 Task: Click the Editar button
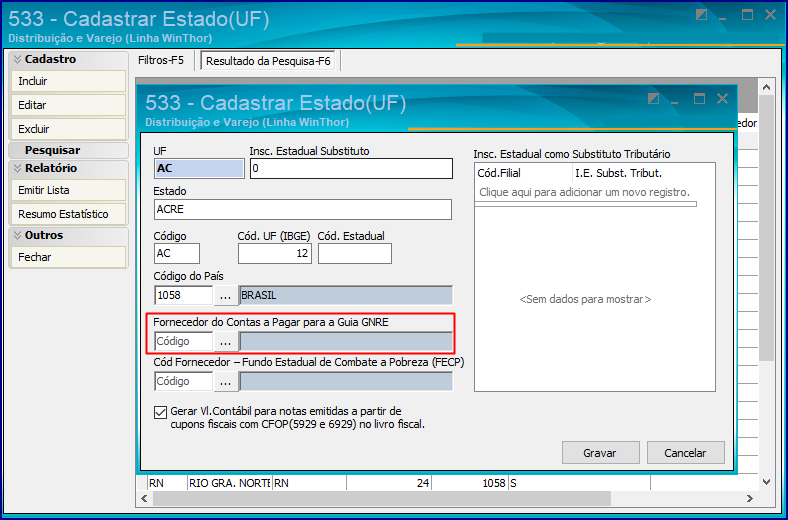click(68, 105)
